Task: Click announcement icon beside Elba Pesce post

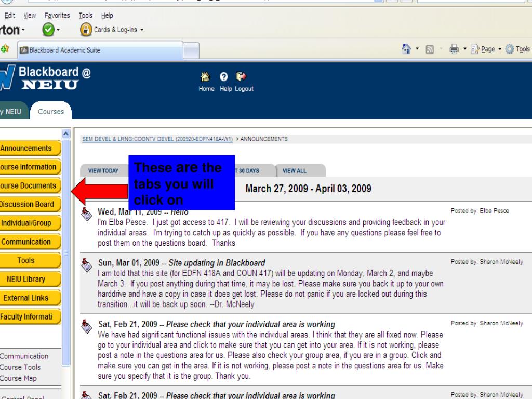Action: (87, 214)
